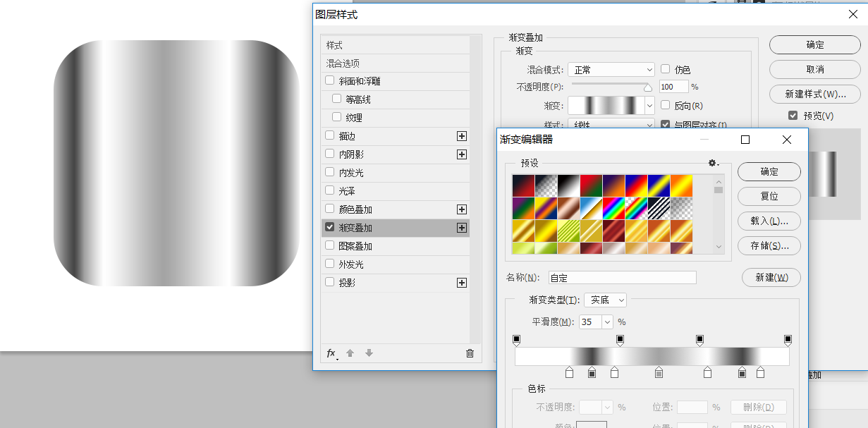Screen dimensions: 868x428
Task: Open the 平滑度 smoothness dropdown arrow
Action: [x=607, y=322]
